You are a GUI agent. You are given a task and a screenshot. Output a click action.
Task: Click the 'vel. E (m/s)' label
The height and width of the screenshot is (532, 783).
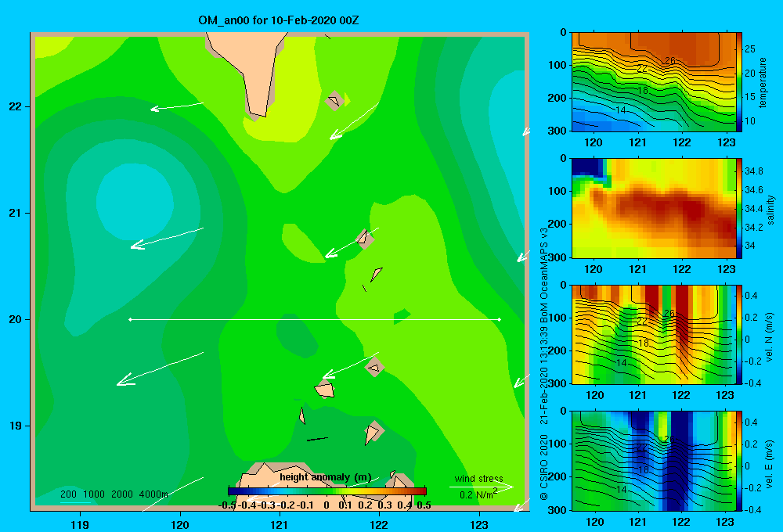tap(769, 463)
